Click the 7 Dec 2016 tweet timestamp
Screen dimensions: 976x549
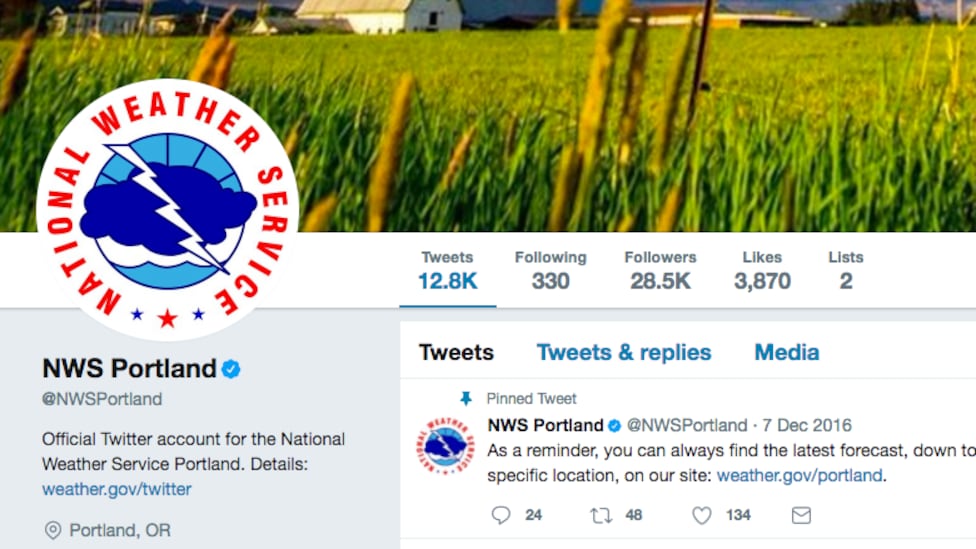[804, 425]
